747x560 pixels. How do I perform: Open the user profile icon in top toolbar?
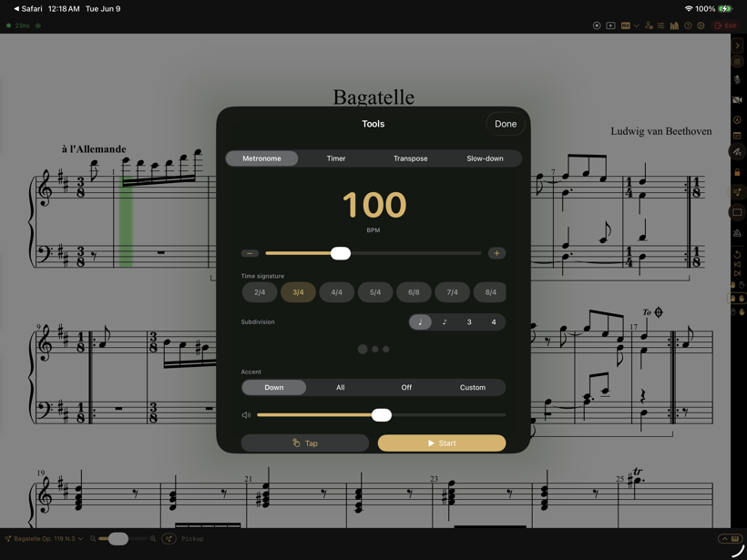click(x=649, y=25)
